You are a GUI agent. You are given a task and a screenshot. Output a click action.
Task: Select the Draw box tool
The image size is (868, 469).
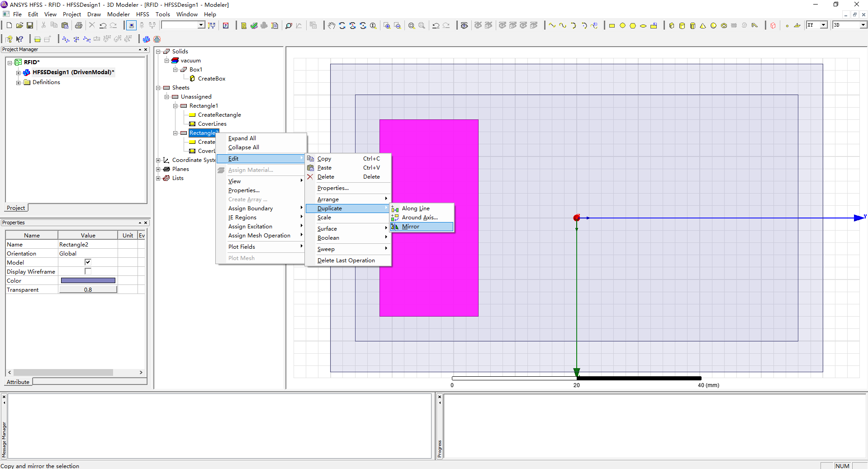pyautogui.click(x=672, y=26)
